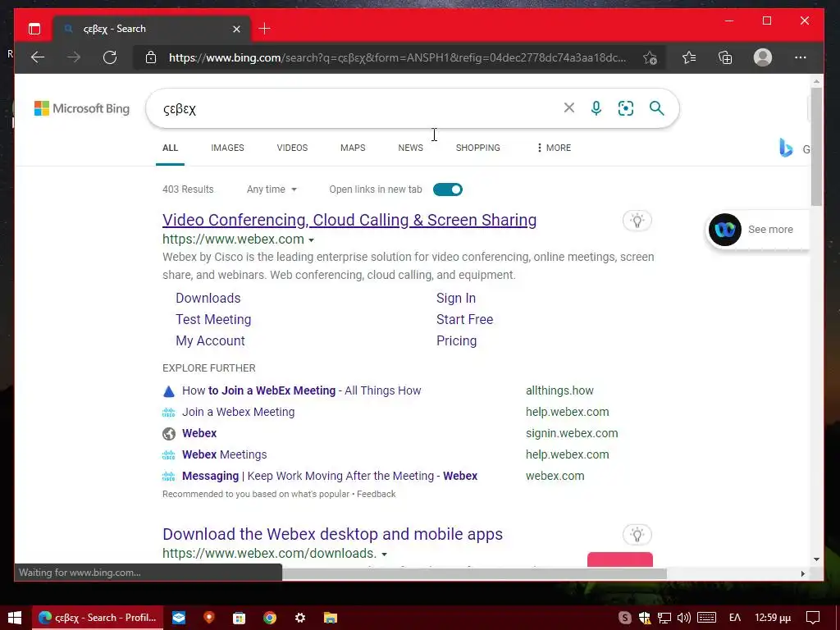Toggle Open links in new tab switch
The width and height of the screenshot is (840, 630).
[x=447, y=189]
